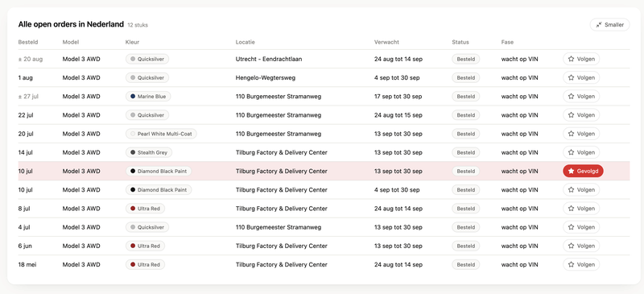Click the Smaller collapse button
Screen dimensions: 644x294
(x=609, y=25)
